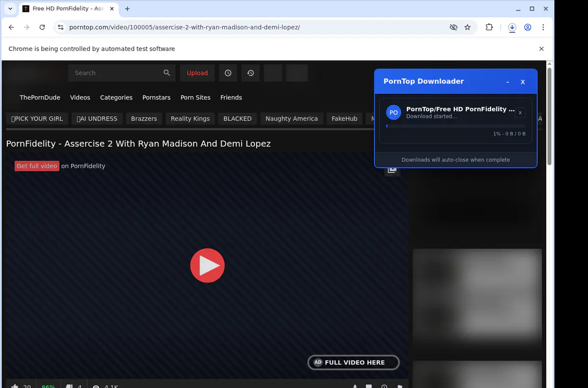Click the BLACKED tag

tap(238, 119)
